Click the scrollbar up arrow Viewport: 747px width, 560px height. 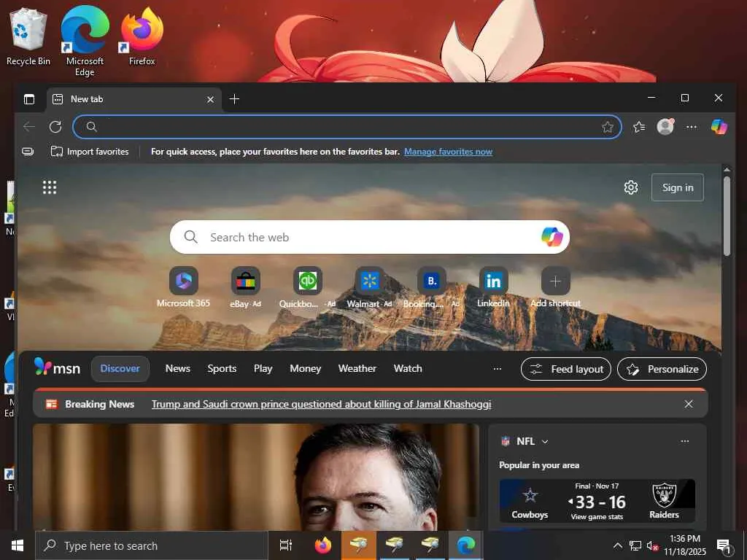coord(727,169)
